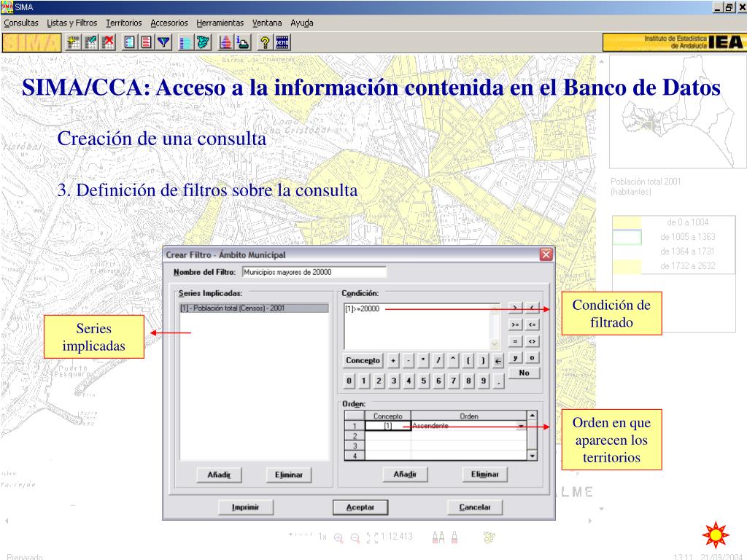
Task: Close the Crear Filtro dialog
Action: 546,254
